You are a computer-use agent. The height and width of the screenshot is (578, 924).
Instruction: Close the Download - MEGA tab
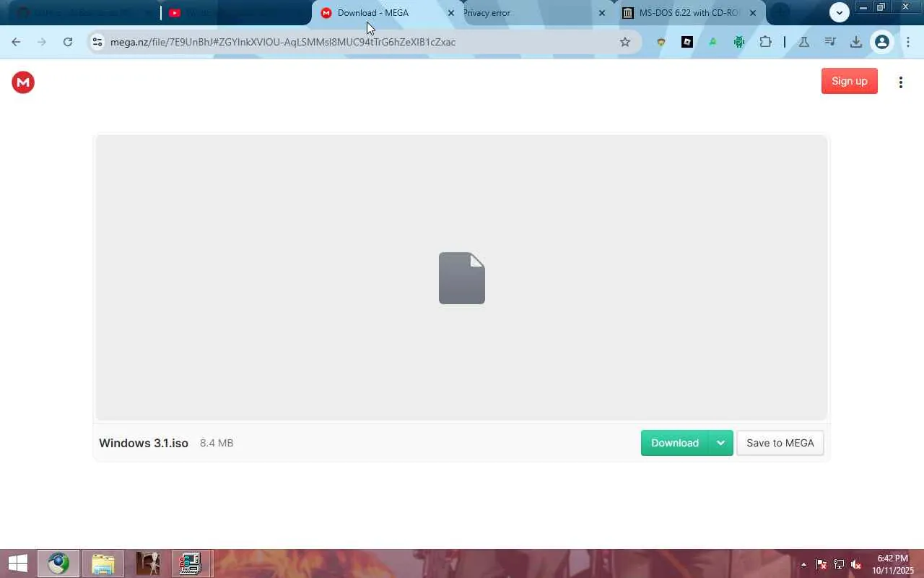click(x=451, y=13)
